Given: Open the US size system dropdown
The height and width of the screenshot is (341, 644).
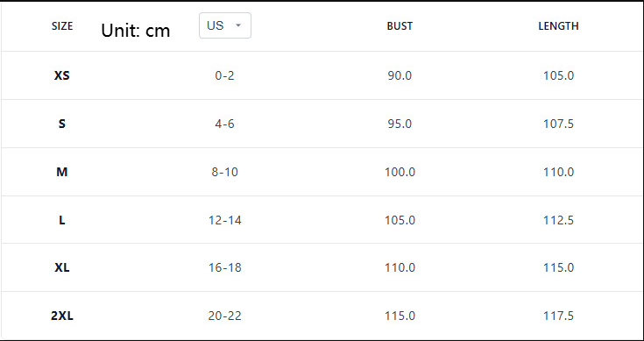Looking at the screenshot, I should click(x=225, y=25).
